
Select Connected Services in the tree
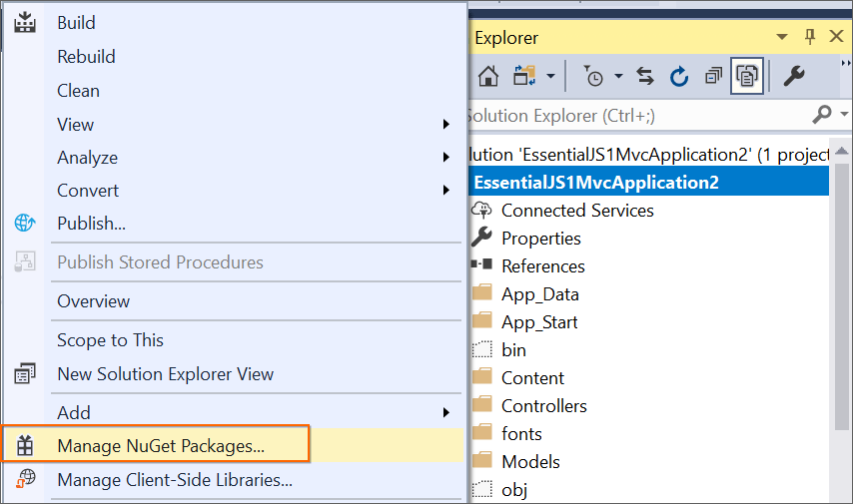pyautogui.click(x=577, y=211)
